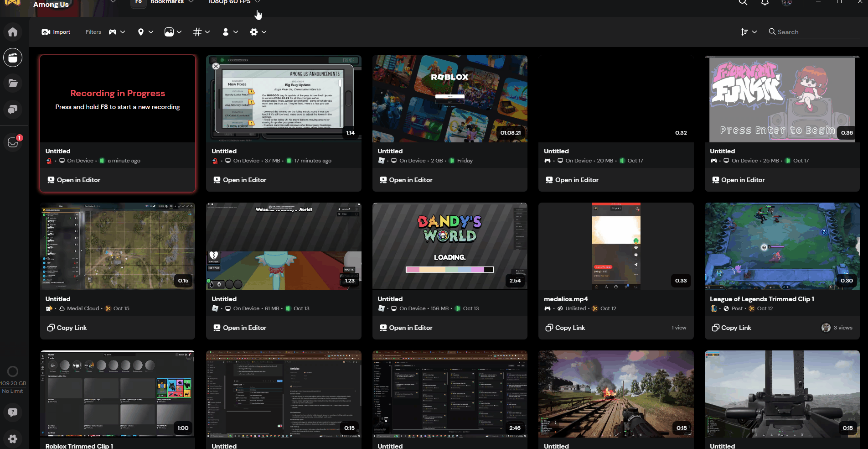
Task: Open the 20 MB Oct 17 clip in Editor
Action: 572,180
